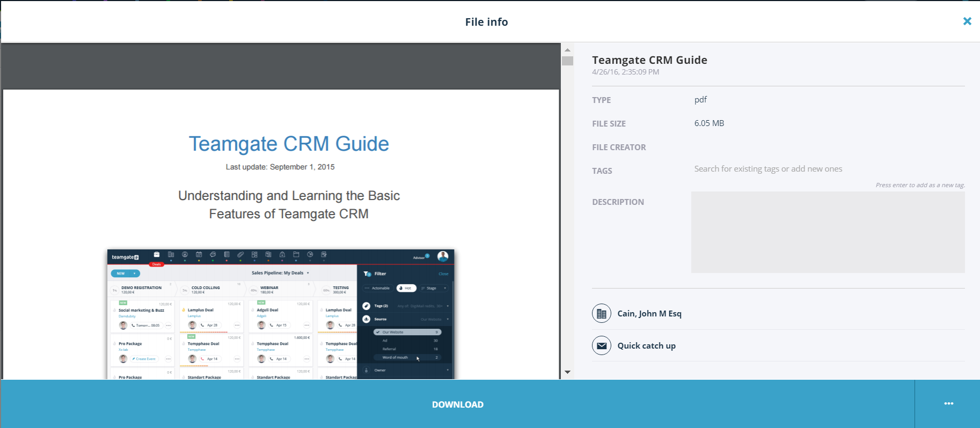Image resolution: width=980 pixels, height=428 pixels.
Task: Download the Teamgate CRM Guide file
Action: 458,404
